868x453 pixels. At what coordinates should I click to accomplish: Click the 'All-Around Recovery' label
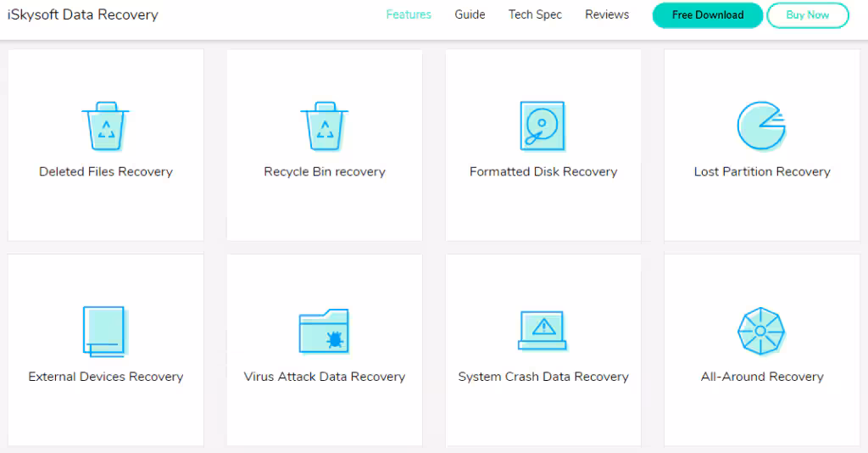762,377
